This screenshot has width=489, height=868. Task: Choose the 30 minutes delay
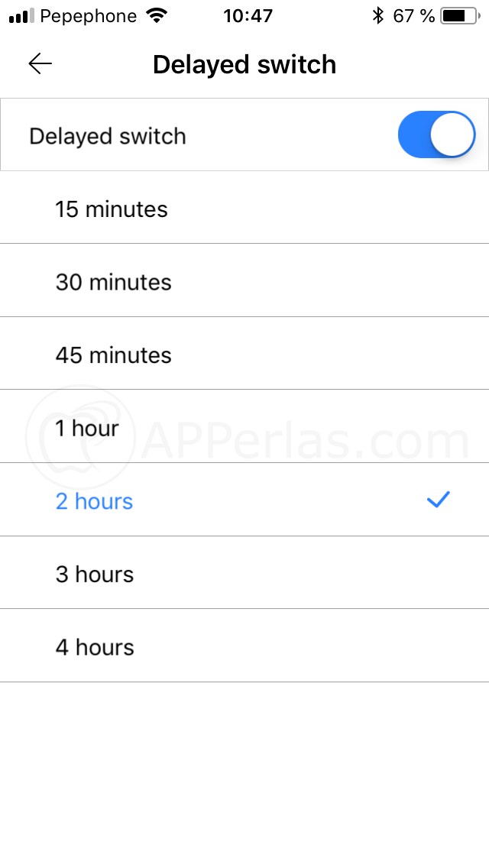point(113,282)
